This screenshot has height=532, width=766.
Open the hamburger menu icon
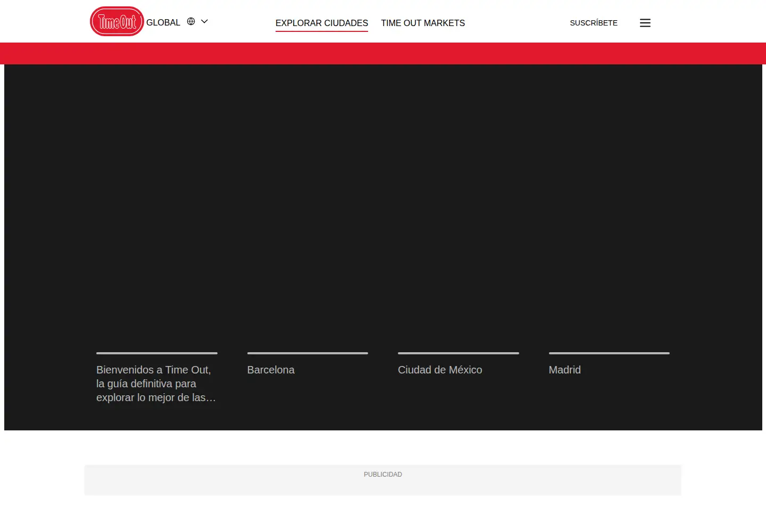coord(645,23)
